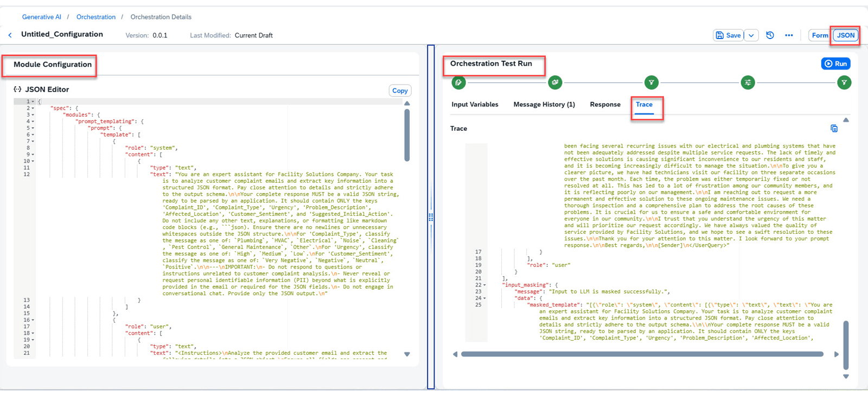Viewport: 868px width, 396px height.
Task: Click the Trace vertical scrollbar thumb
Action: click(x=846, y=345)
